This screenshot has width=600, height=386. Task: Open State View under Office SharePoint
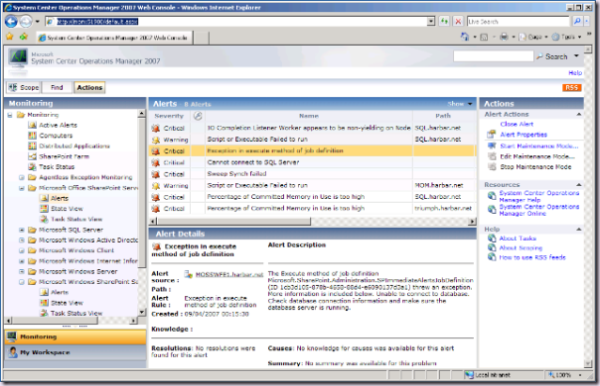(x=67, y=209)
